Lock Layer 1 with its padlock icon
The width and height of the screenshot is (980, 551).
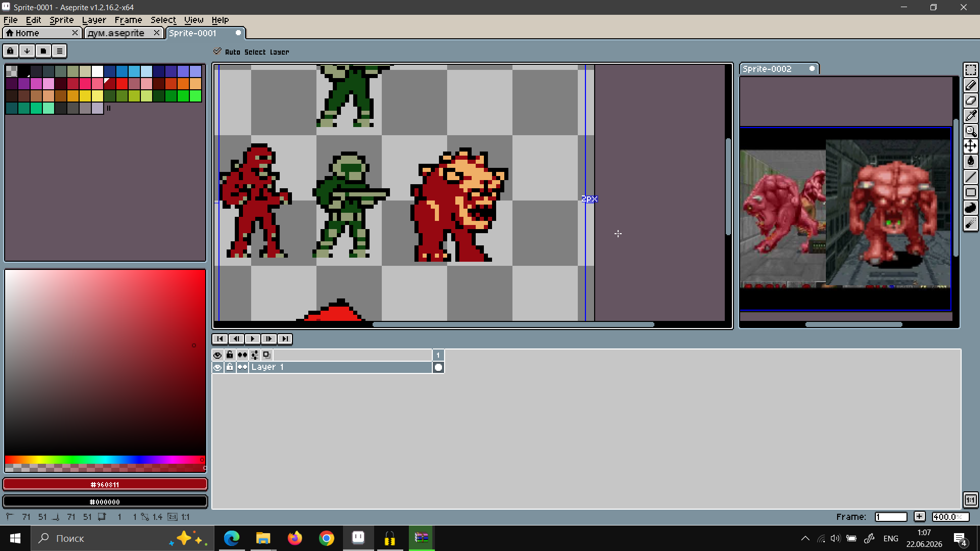point(230,367)
